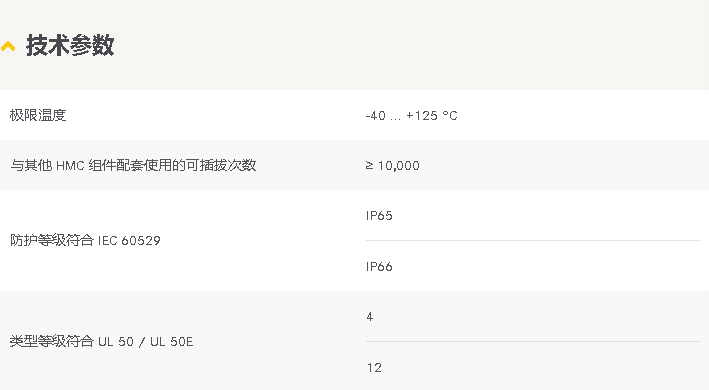Click divider line between 4 and 12

533,342
